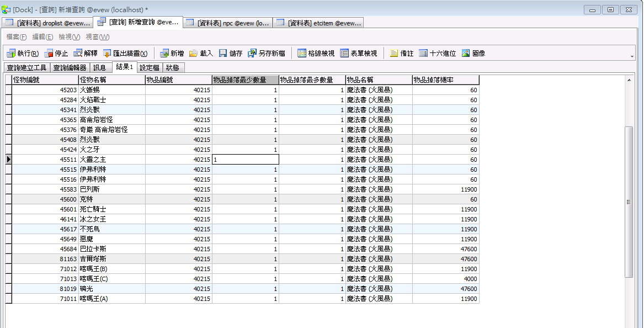Select the name cell 不死鳥

[x=111, y=229]
